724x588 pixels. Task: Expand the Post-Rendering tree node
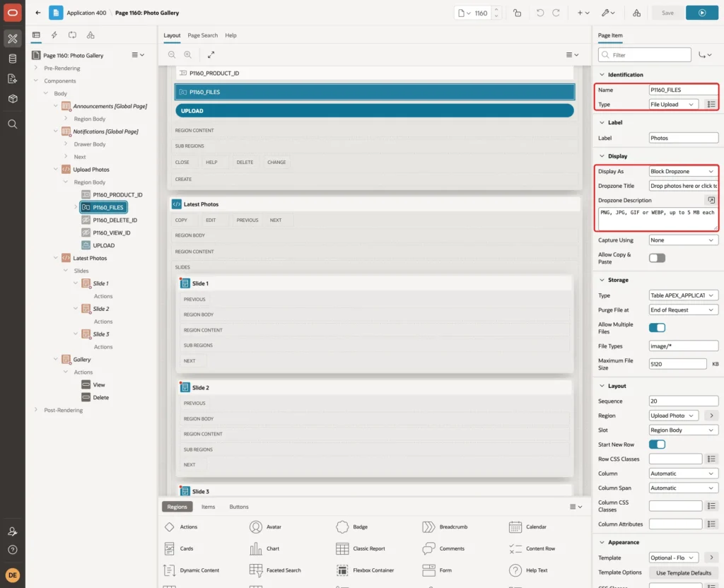tap(35, 410)
